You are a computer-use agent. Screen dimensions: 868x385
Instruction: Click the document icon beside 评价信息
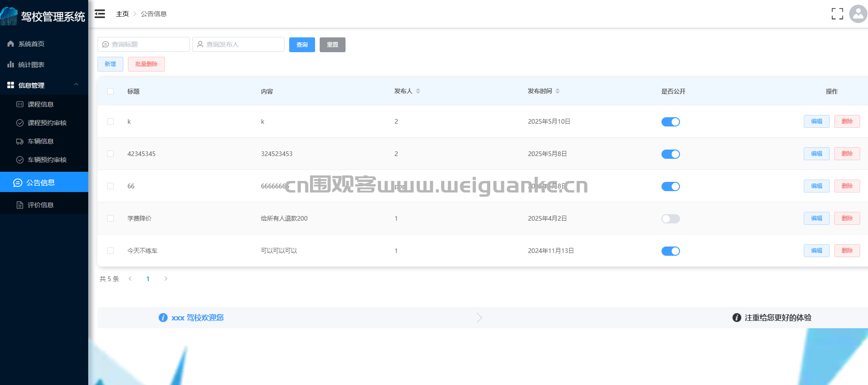[x=20, y=205]
